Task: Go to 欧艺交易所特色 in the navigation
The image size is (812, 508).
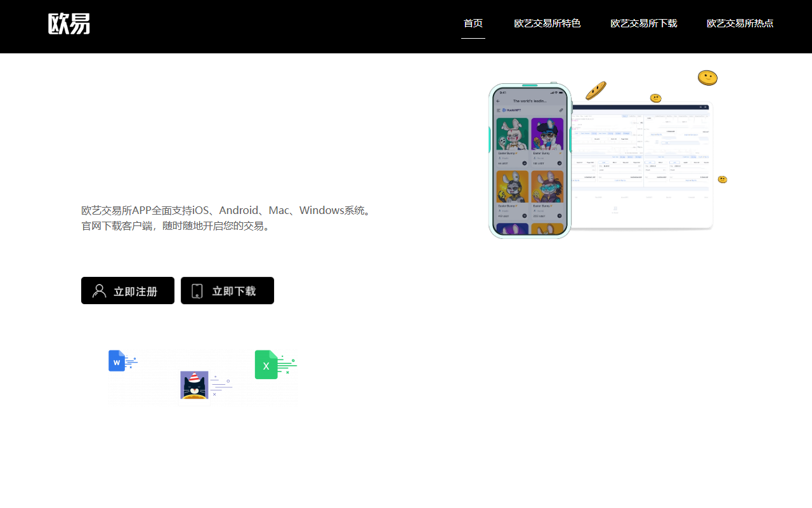Action: [547, 23]
